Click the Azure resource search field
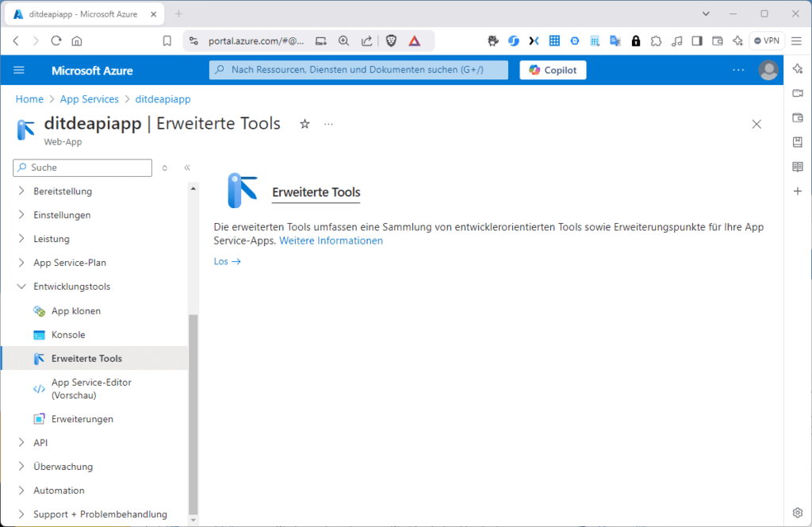The width and height of the screenshot is (812, 527). [358, 70]
